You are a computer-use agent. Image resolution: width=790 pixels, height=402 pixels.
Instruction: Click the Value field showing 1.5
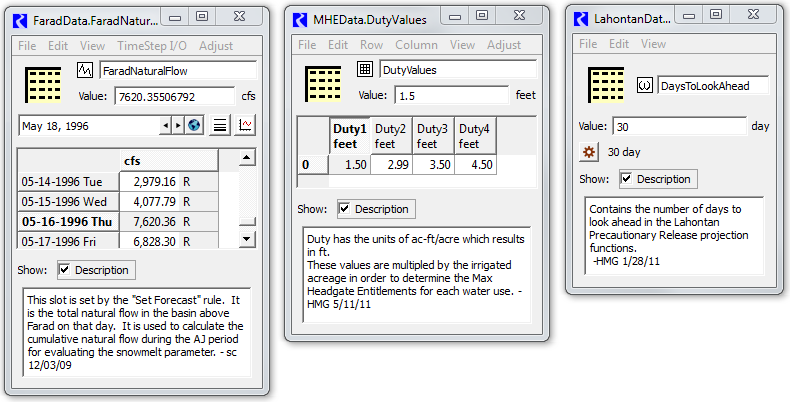pyautogui.click(x=452, y=95)
